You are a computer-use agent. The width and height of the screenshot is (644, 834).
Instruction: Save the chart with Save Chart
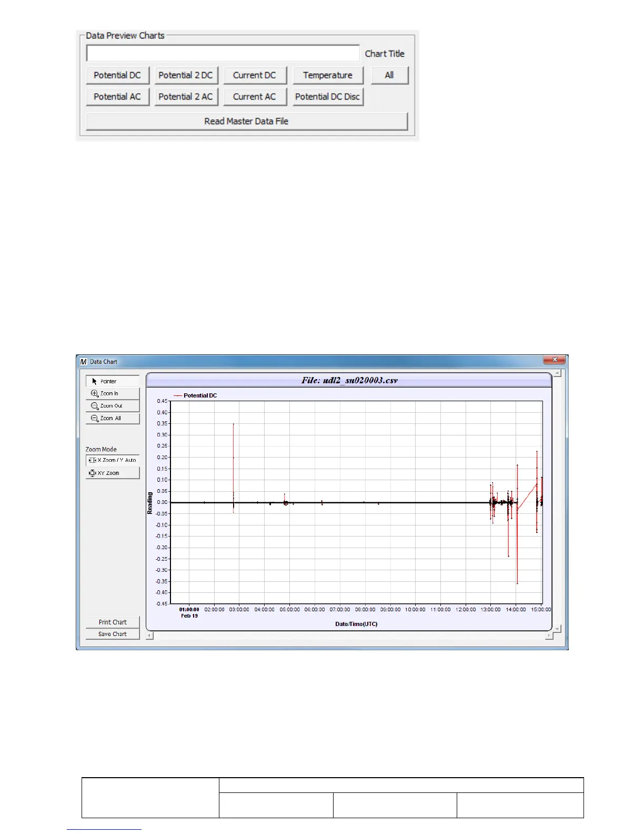coord(113,634)
